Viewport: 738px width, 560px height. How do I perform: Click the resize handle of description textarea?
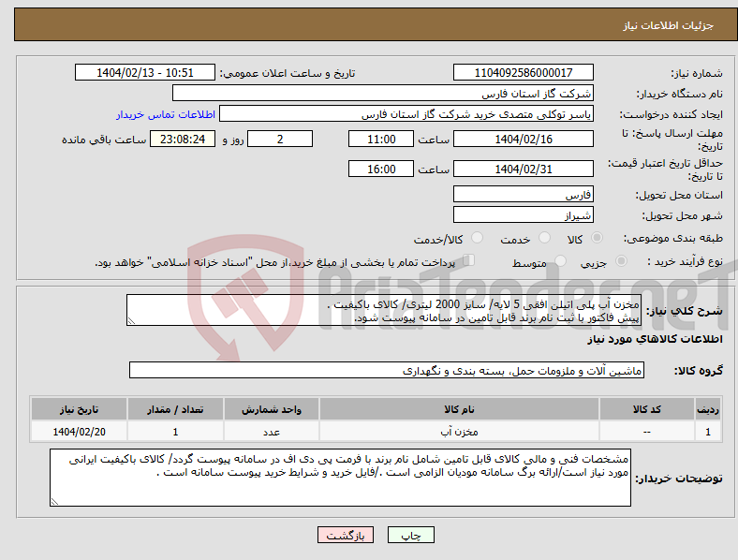click(131, 321)
